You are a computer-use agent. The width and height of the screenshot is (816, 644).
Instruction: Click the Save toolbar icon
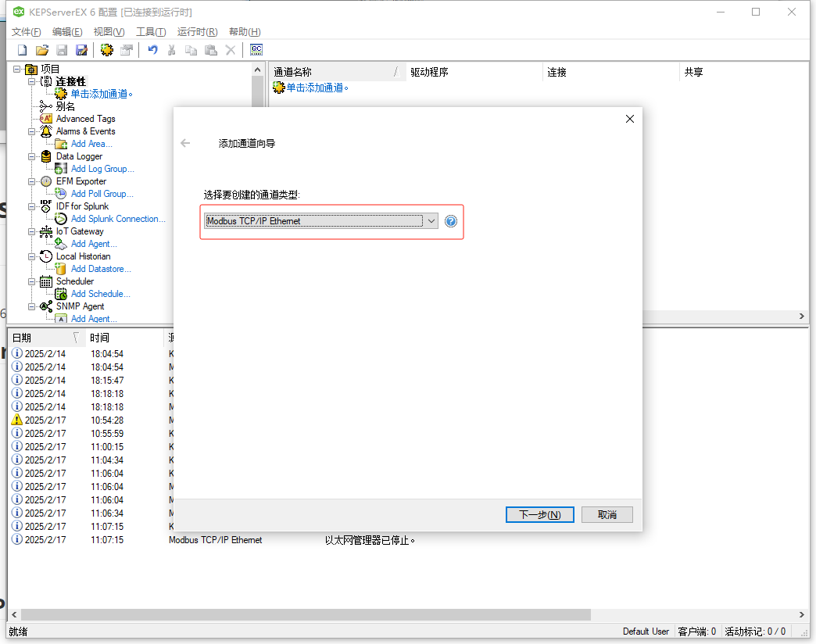click(62, 50)
